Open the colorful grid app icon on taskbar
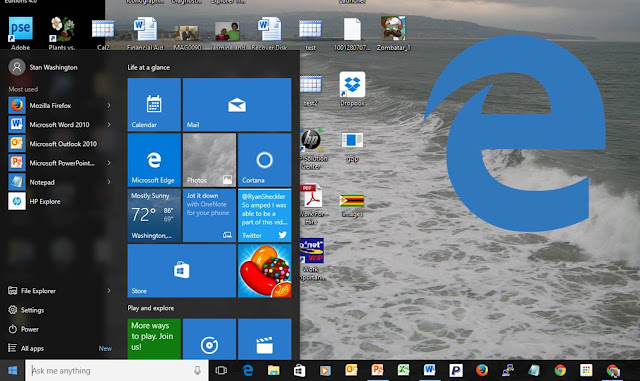This screenshot has height=381, width=640. [x=586, y=370]
